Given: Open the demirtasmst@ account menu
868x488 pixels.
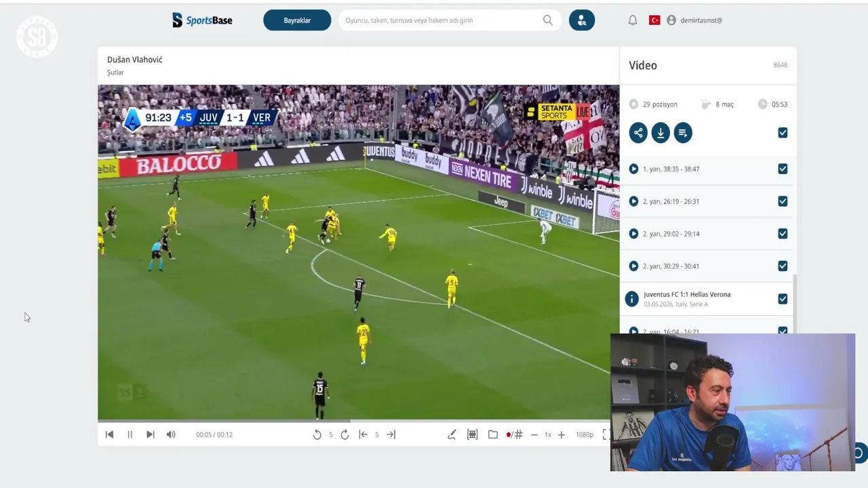Looking at the screenshot, I should pyautogui.click(x=701, y=20).
